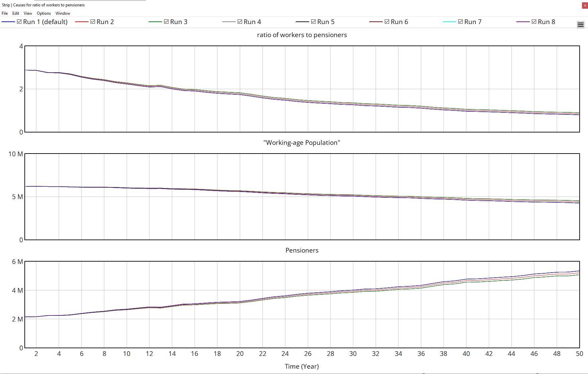Uncheck the Run 7 cyan run
This screenshot has width=588, height=374.
pos(460,21)
